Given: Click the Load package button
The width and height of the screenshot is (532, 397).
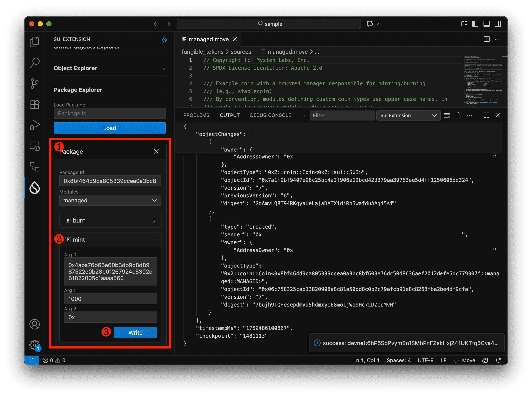Looking at the screenshot, I should point(110,128).
